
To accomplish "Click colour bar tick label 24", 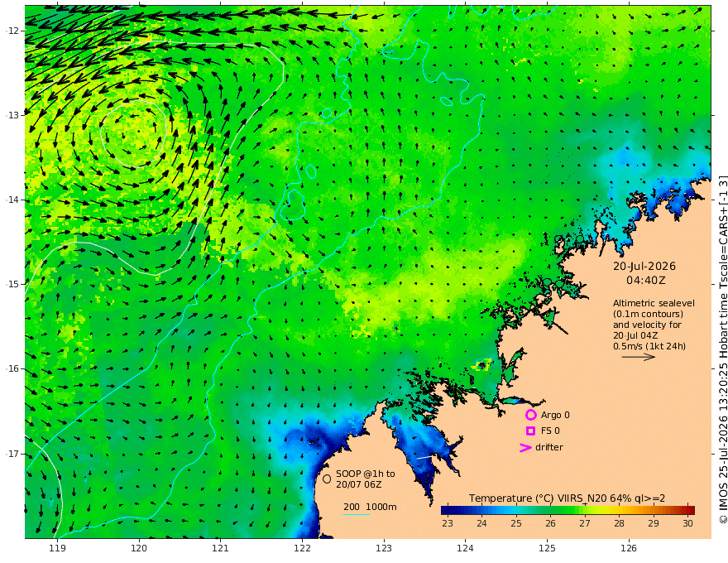I will point(482,523).
